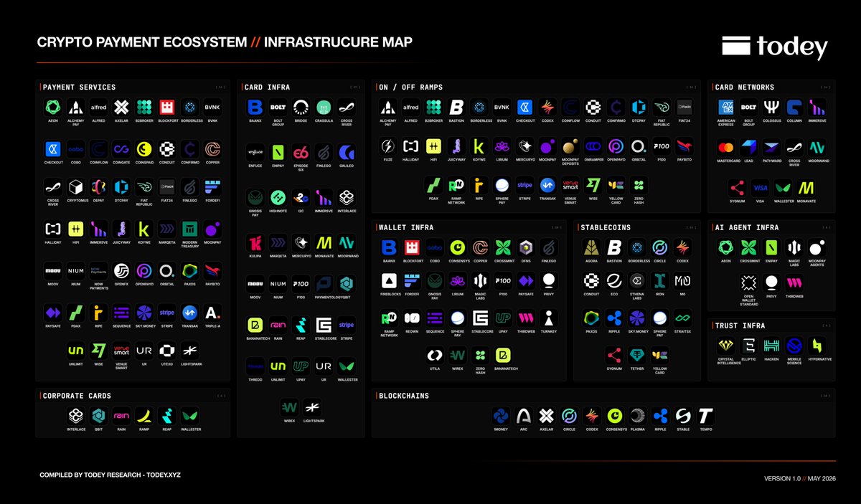Click the Aeon icon in Payment Services
This screenshot has width=861, height=504.
coord(53,108)
